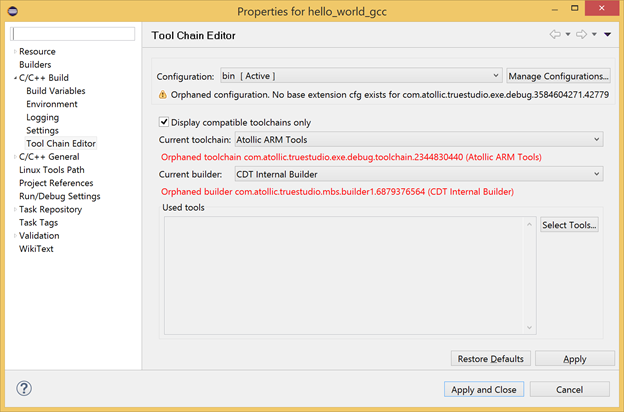This screenshot has height=412, width=624.
Task: Click the Manage Configurations button
Action: click(558, 76)
